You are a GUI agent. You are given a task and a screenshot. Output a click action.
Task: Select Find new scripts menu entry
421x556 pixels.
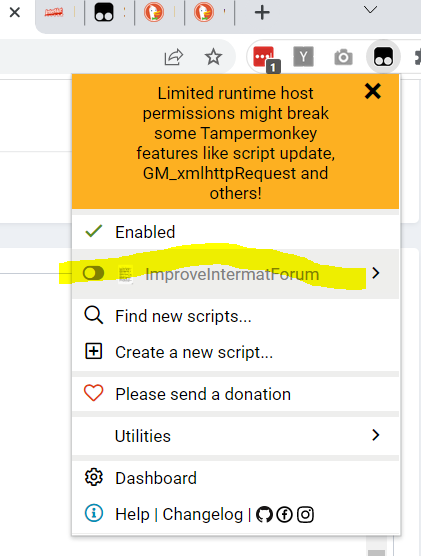click(235, 316)
